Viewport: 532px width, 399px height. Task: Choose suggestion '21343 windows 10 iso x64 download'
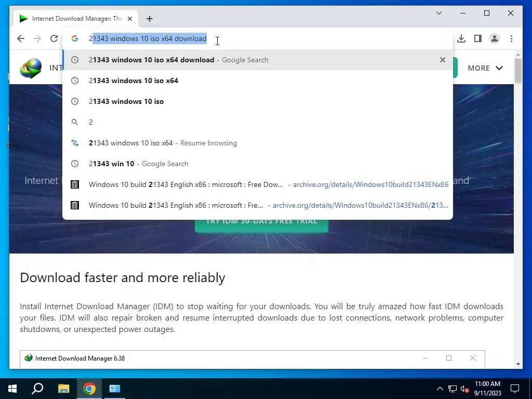click(x=258, y=60)
